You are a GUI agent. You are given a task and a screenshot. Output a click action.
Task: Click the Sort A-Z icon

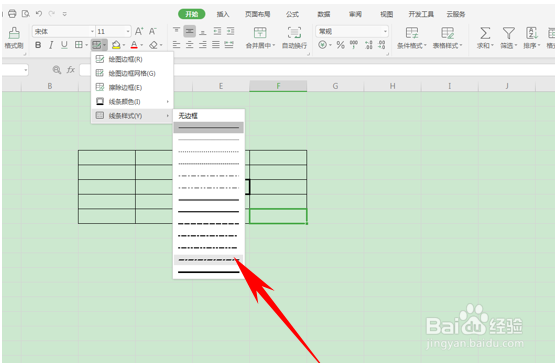pos(532,33)
